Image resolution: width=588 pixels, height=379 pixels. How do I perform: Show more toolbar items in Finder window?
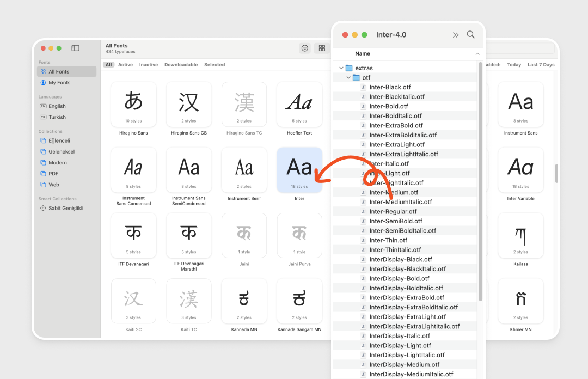tap(456, 35)
